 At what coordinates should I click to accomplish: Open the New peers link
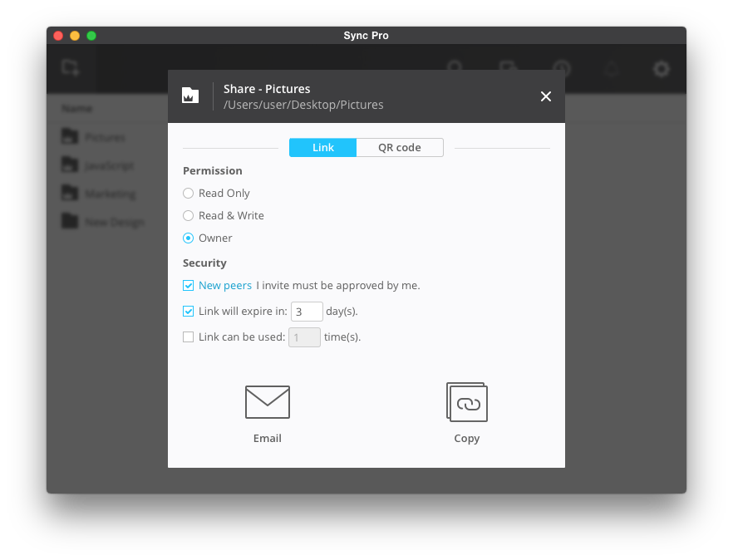(x=225, y=285)
